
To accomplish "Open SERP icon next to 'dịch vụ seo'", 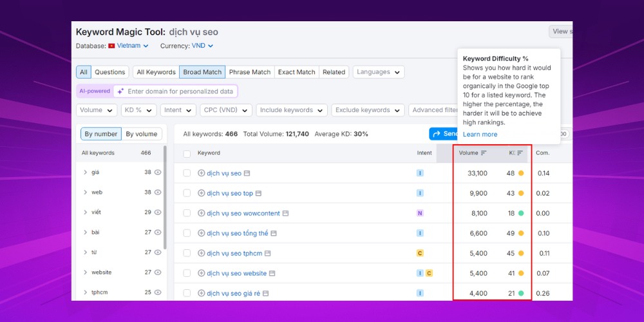I will tap(247, 173).
